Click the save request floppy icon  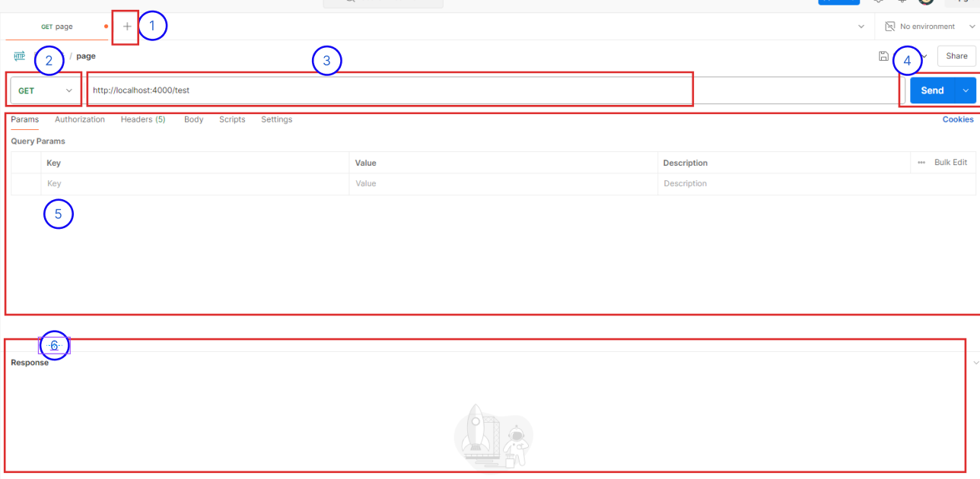883,56
